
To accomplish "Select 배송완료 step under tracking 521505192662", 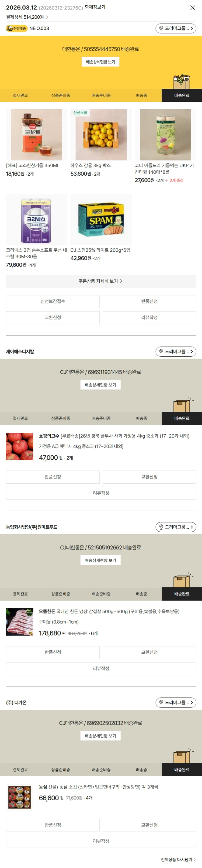I will coord(182,594).
